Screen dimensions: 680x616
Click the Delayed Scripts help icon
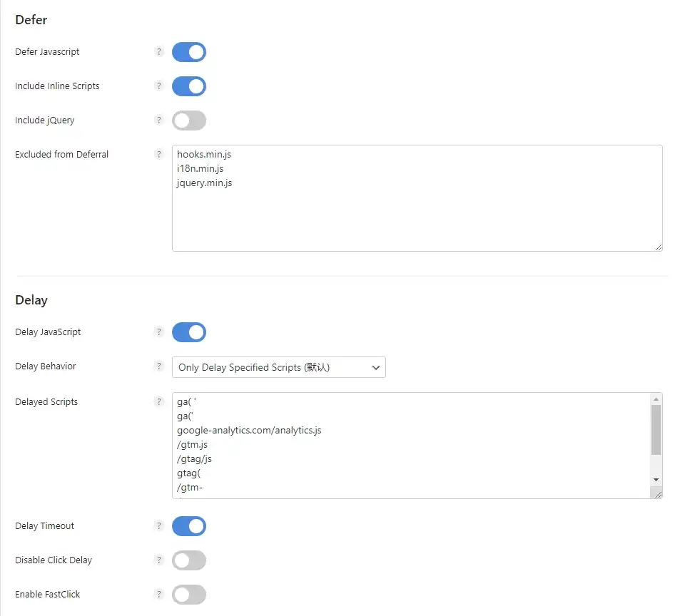tap(159, 401)
